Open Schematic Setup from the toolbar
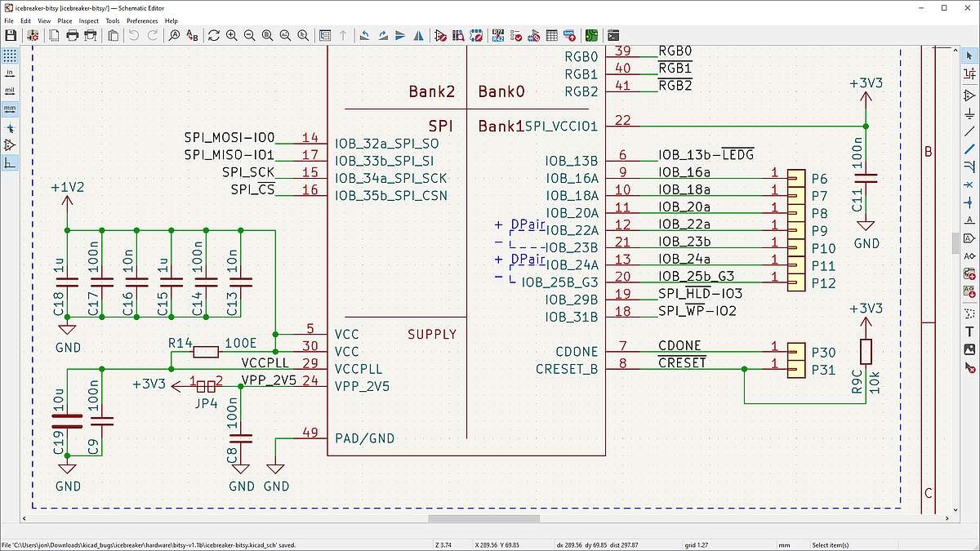The image size is (980, 551). pyautogui.click(x=33, y=36)
